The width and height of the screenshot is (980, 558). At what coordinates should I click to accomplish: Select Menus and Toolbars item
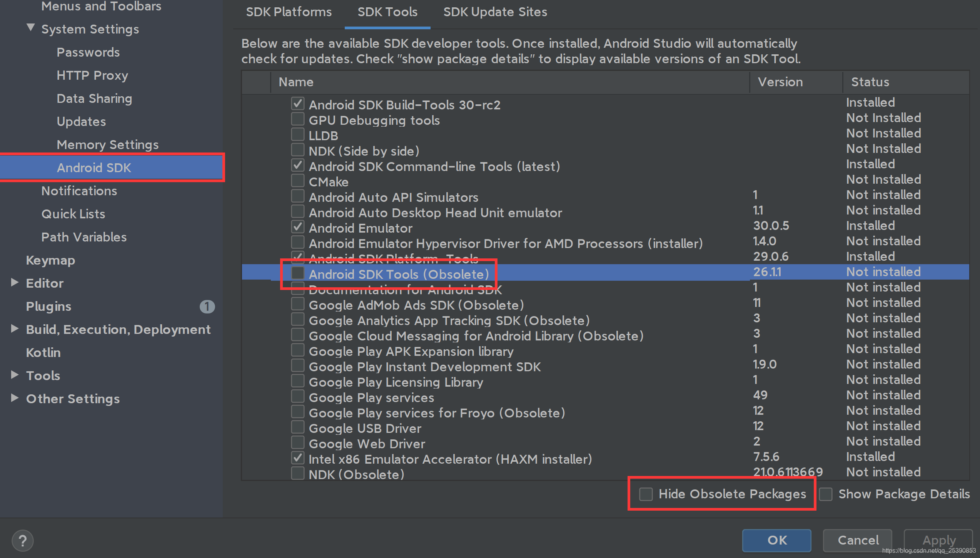tap(101, 6)
